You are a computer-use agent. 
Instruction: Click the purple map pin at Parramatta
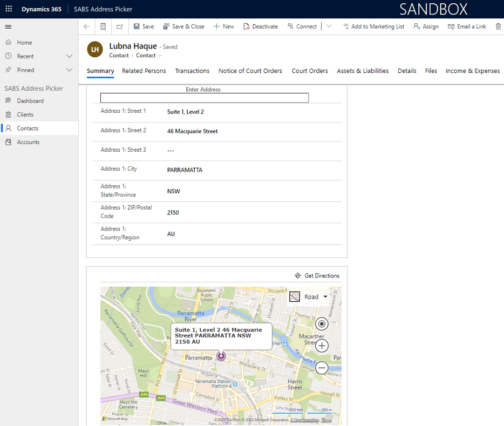click(x=221, y=355)
